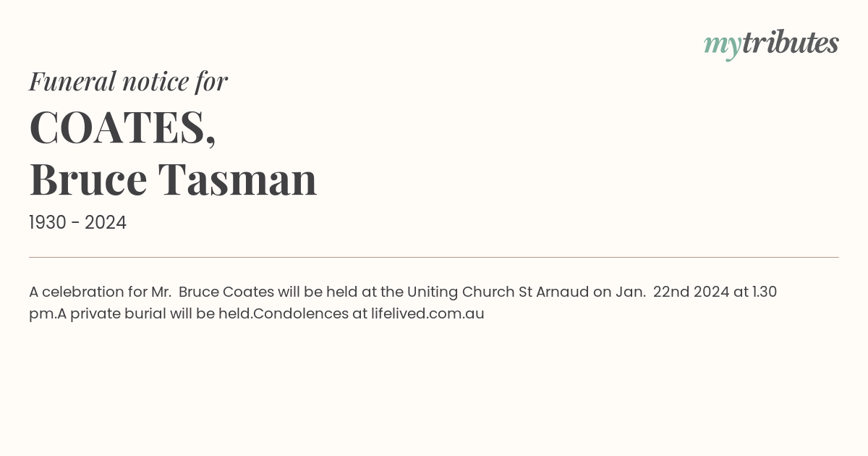This screenshot has width=868, height=456.
Task: Click "Mr. Bruce Coates" in the notice text
Action: 213,292
